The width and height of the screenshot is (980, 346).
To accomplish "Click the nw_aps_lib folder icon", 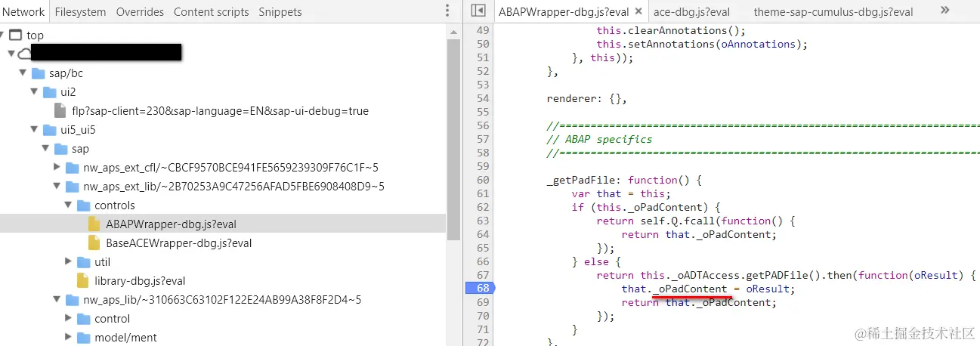I will (x=73, y=300).
